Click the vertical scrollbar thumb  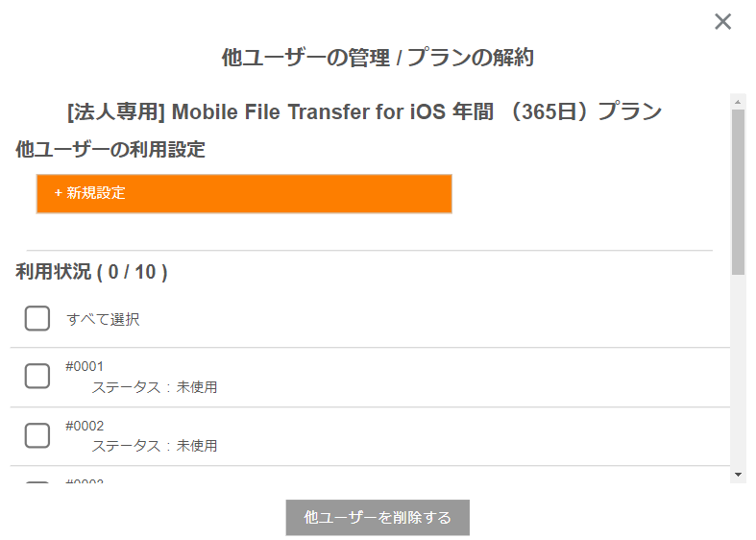(x=738, y=192)
